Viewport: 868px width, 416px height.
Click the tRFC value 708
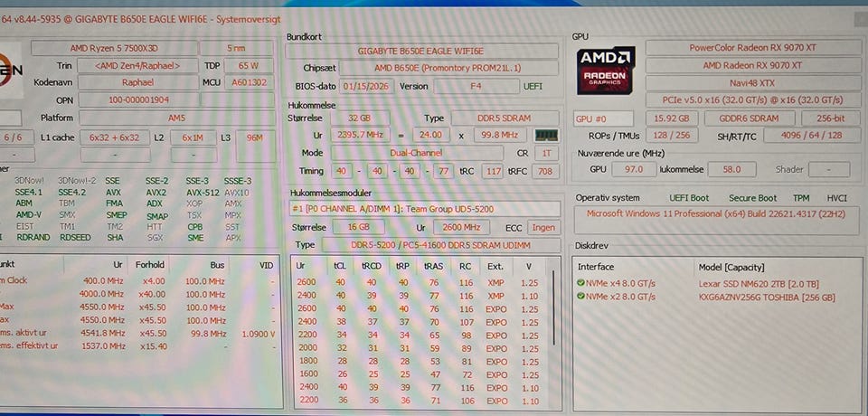point(545,171)
